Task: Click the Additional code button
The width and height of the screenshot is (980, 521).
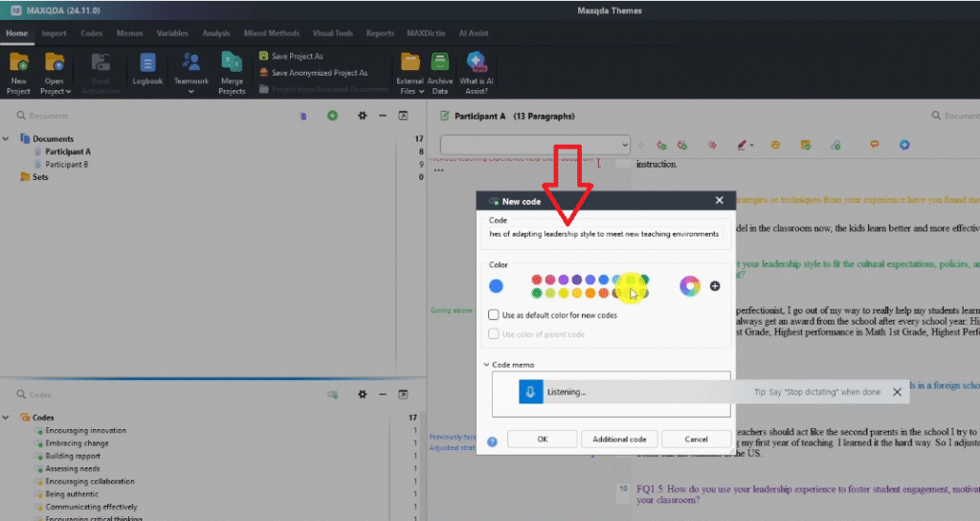Action: point(619,439)
